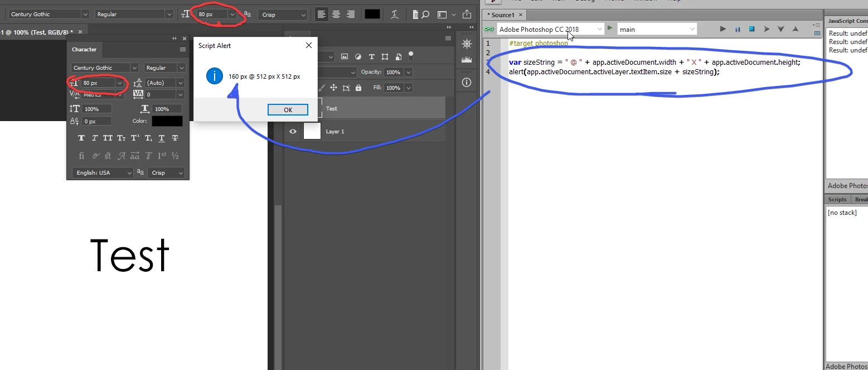Apply Superscript in Character panel

135,138
